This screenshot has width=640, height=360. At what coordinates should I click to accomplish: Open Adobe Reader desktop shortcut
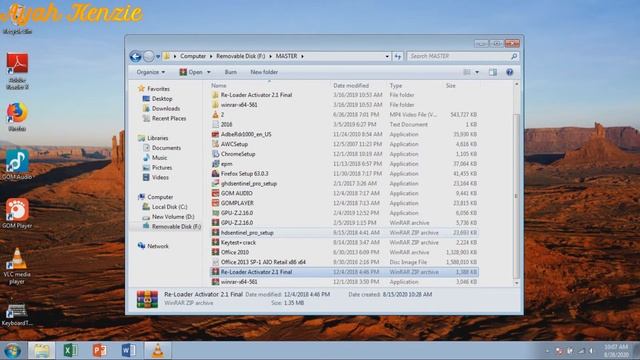click(17, 71)
